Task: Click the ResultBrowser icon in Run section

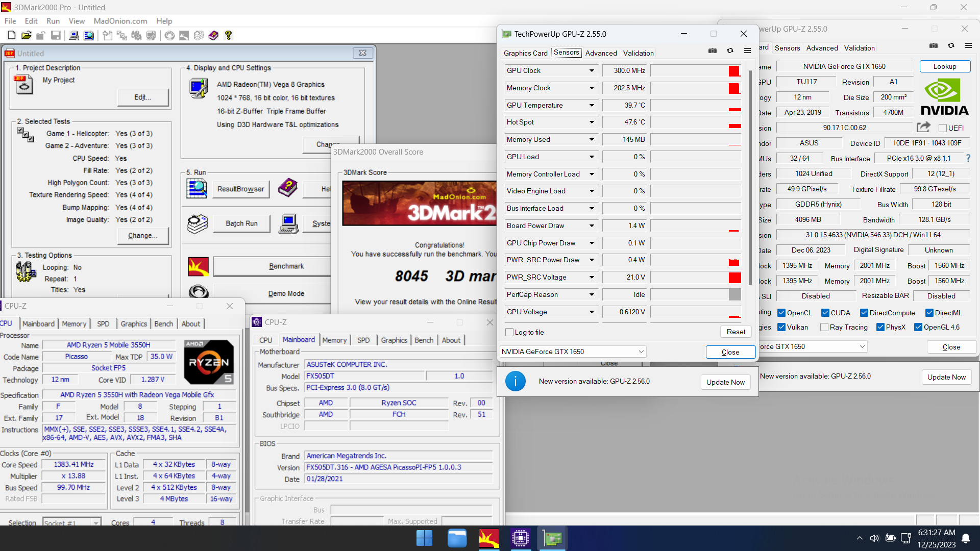Action: [197, 188]
